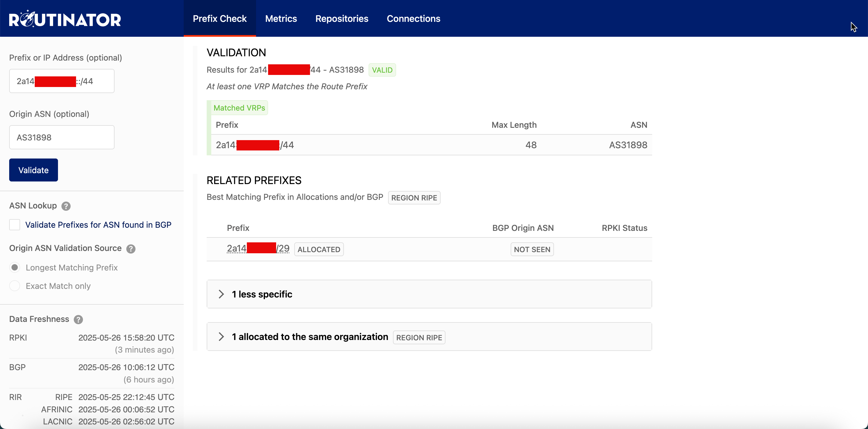
Task: Open the ASN Lookup help icon
Action: click(66, 206)
